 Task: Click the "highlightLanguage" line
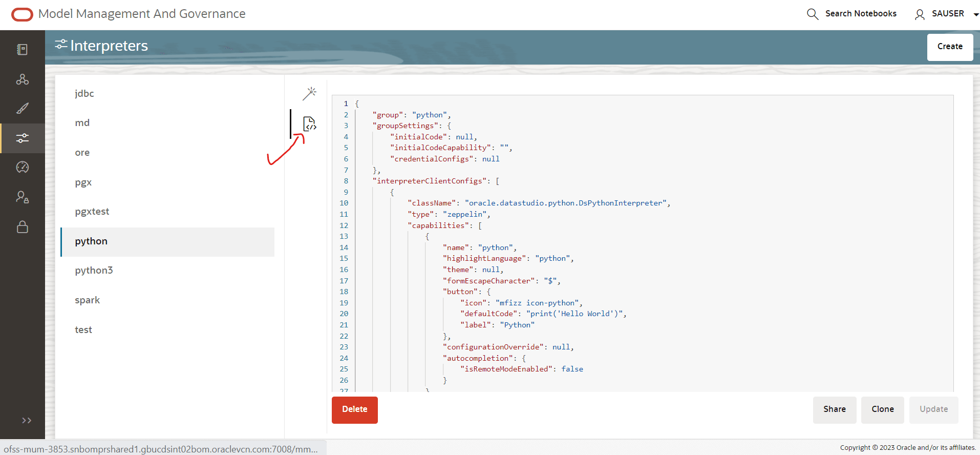coord(508,259)
